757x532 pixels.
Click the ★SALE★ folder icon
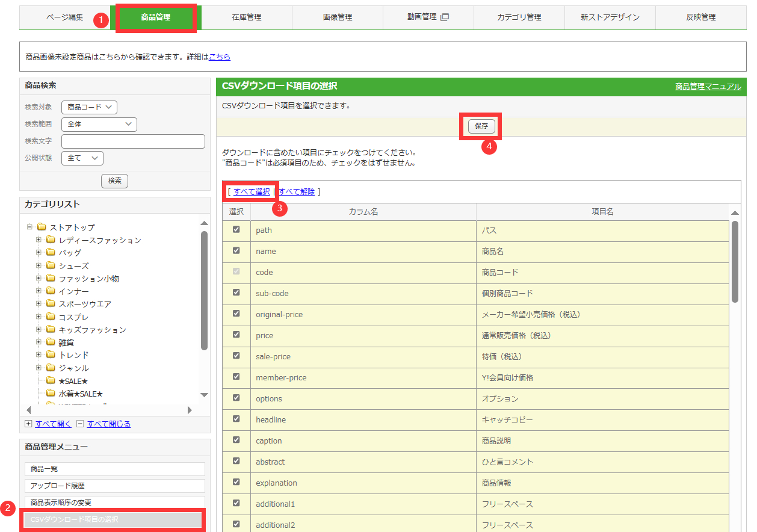(x=51, y=381)
